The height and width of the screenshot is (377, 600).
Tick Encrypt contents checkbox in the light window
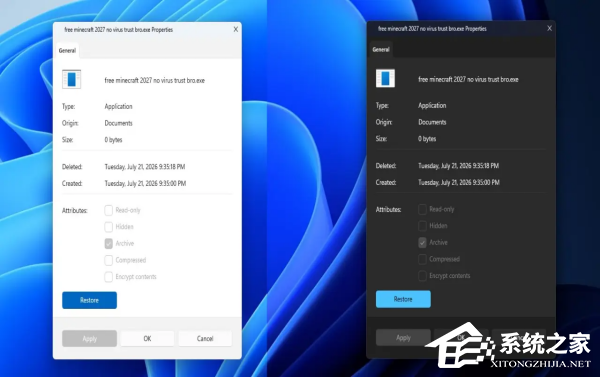pos(109,277)
